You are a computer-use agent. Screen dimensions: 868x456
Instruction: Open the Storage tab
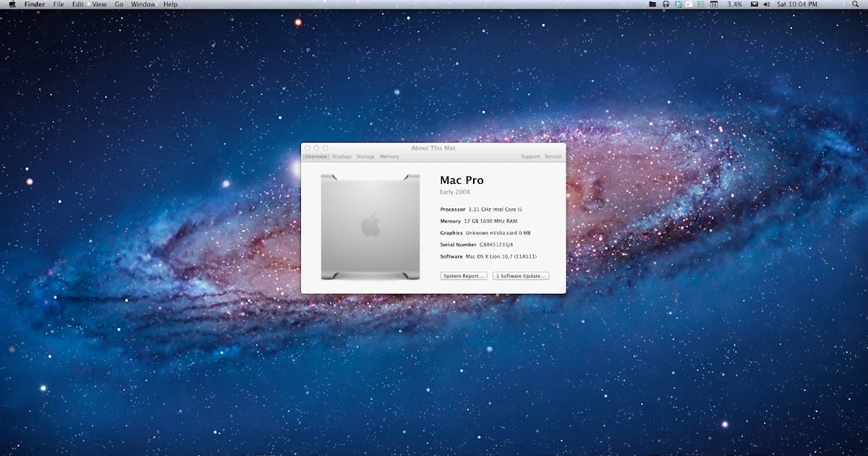pos(365,156)
